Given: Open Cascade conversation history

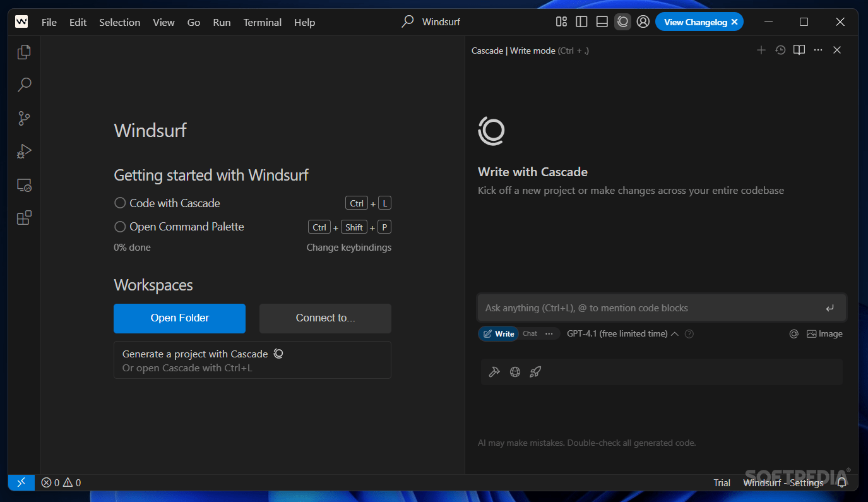Looking at the screenshot, I should tap(780, 50).
